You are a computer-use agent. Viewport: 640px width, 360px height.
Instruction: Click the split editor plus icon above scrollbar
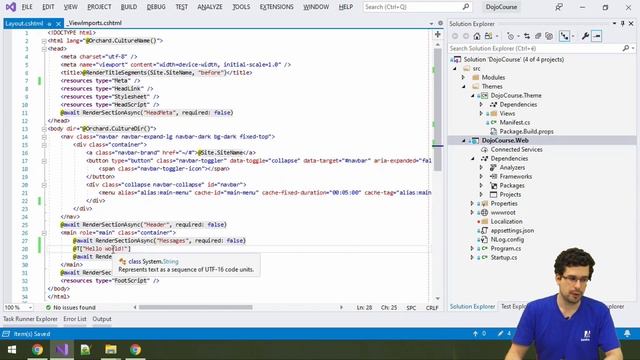(x=438, y=34)
